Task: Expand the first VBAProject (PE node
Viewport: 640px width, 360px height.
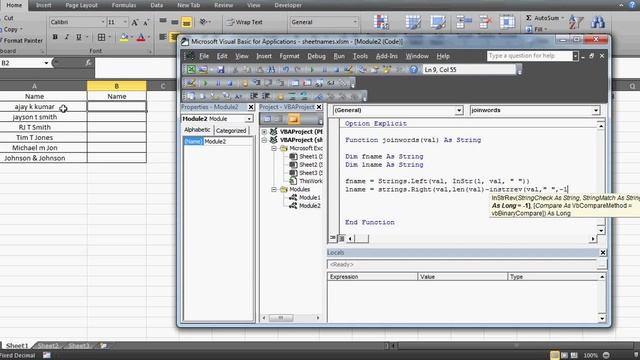Action: [264, 132]
